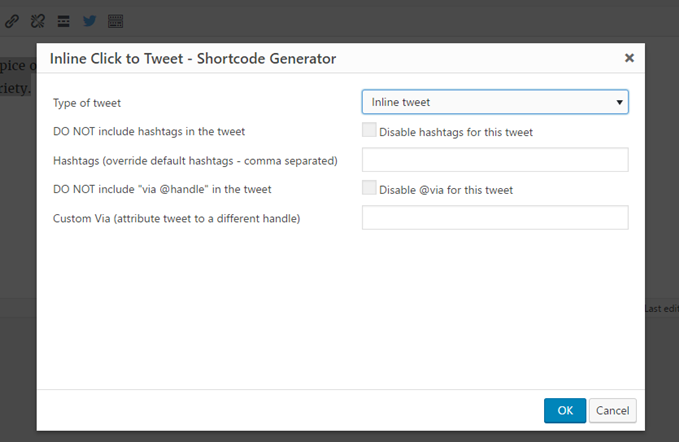The image size is (679, 442).
Task: Click the insert Read More tag icon
Action: (x=64, y=21)
